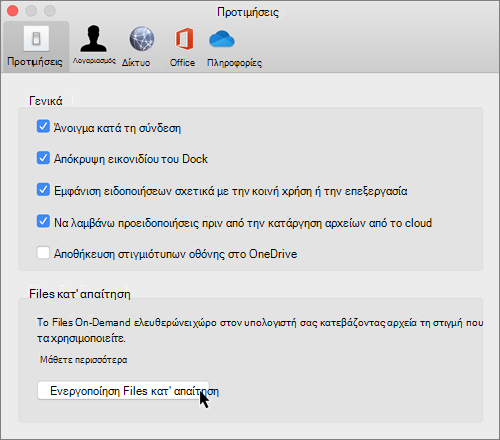Close the Προτιμήσεις window with red button
Screen dimensions: 500x440
[x=13, y=11]
